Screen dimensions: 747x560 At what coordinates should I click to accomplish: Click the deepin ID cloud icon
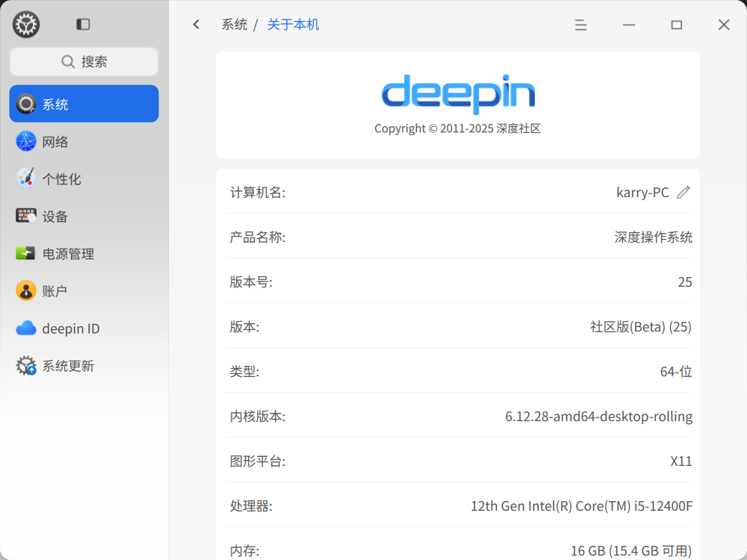tap(26, 328)
